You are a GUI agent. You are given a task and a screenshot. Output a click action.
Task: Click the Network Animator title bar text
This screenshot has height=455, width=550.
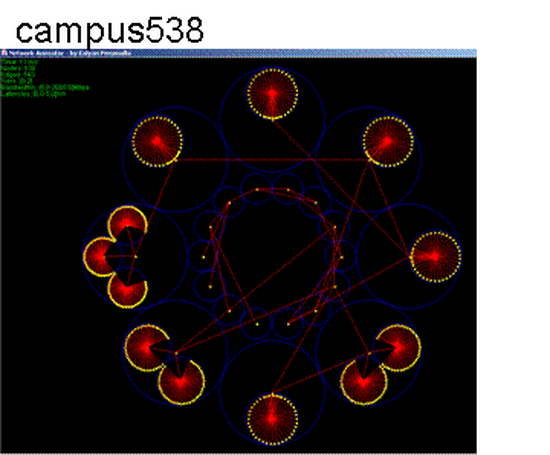70,53
